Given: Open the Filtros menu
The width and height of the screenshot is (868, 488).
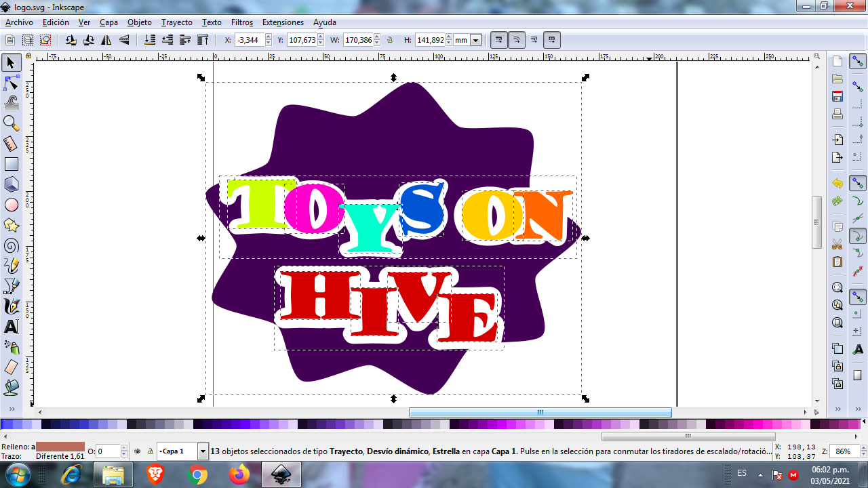Looking at the screenshot, I should coord(242,22).
